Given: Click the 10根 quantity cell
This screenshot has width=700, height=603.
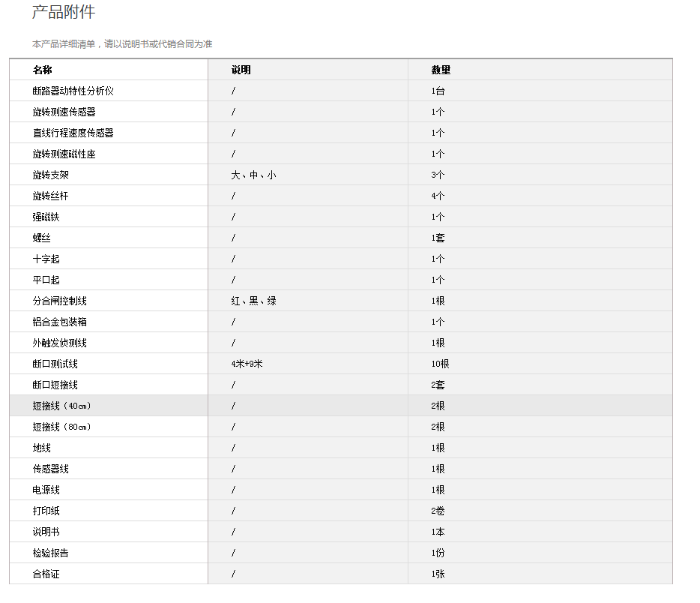Looking at the screenshot, I should tap(441, 364).
